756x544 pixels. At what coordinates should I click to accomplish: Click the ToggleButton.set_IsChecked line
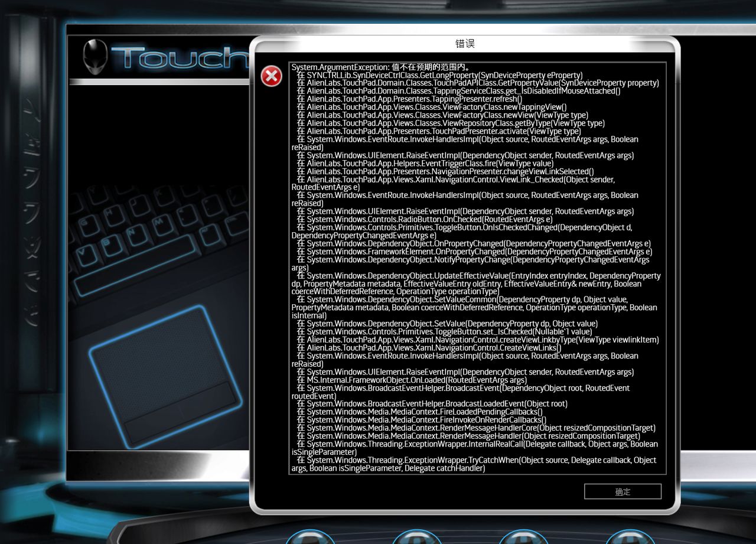pos(444,332)
